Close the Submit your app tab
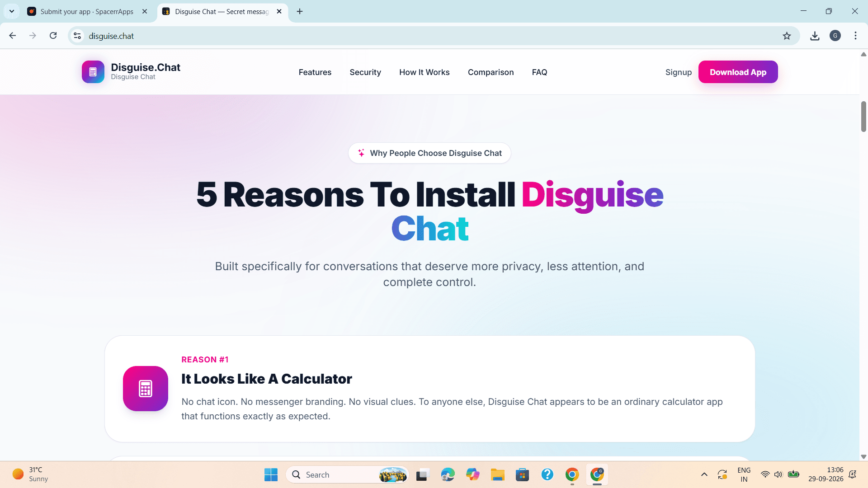This screenshot has height=488, width=868. point(145,11)
